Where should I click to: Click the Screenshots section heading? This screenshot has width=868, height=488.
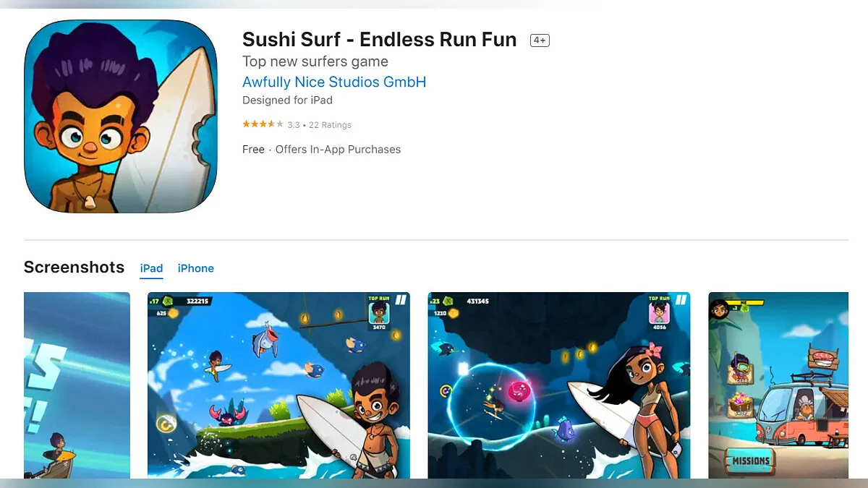(75, 267)
